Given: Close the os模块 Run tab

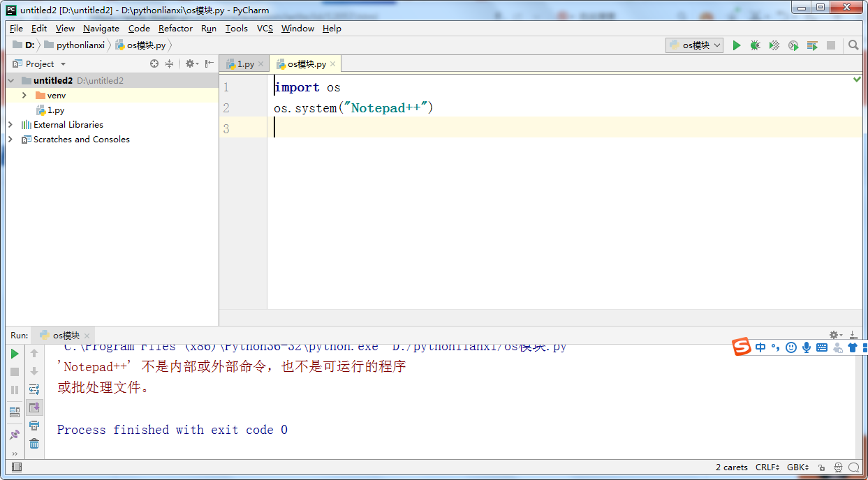Looking at the screenshot, I should click(87, 336).
